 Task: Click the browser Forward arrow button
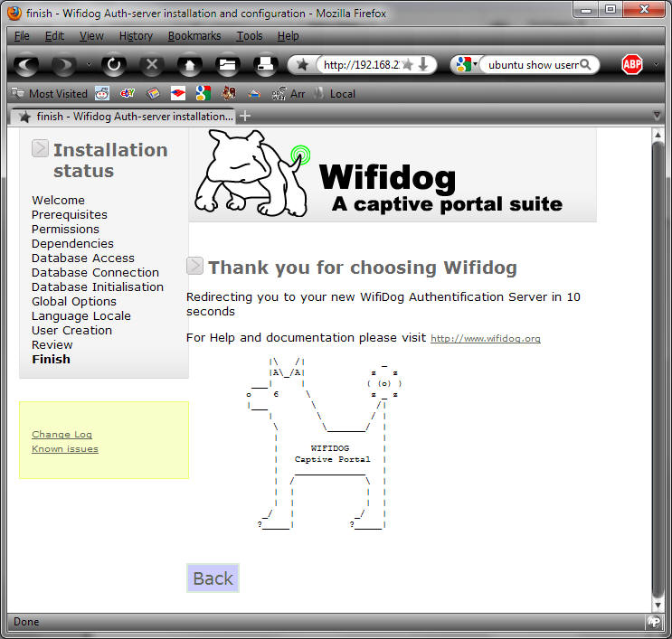(64, 65)
